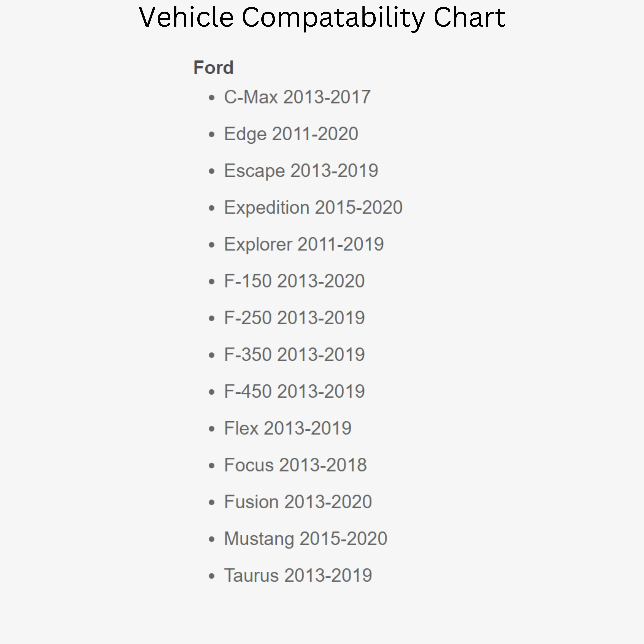Pick the F-350 2013-2019 item
Viewport: 644px width, 644px height.
(x=294, y=354)
